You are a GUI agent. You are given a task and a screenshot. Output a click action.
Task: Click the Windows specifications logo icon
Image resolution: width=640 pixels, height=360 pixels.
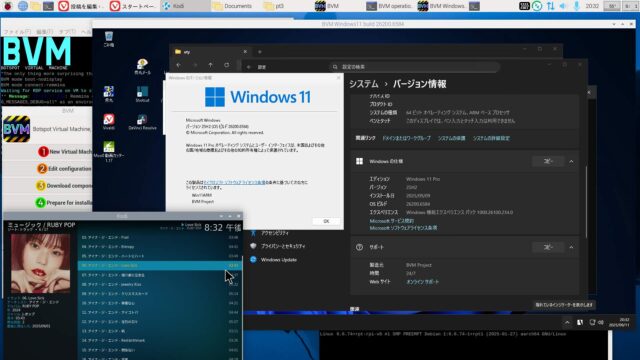click(359, 161)
